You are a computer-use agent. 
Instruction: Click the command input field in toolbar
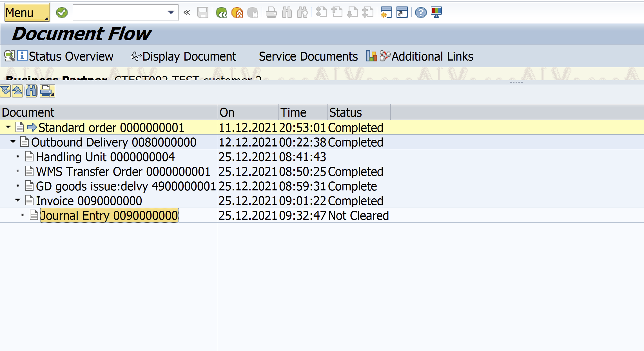pyautogui.click(x=121, y=12)
